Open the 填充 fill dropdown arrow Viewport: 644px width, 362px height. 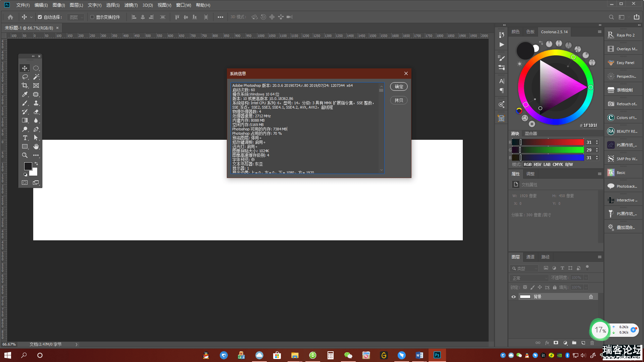(586, 287)
